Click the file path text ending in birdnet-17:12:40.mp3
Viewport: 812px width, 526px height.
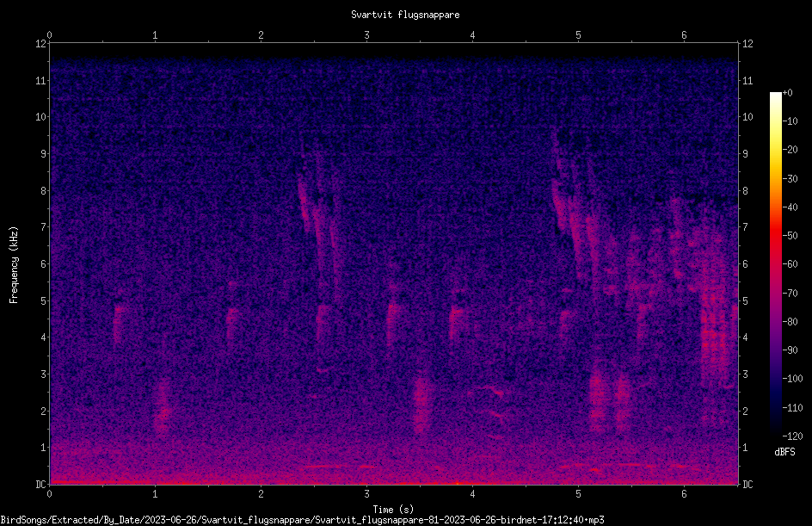tap(302, 520)
